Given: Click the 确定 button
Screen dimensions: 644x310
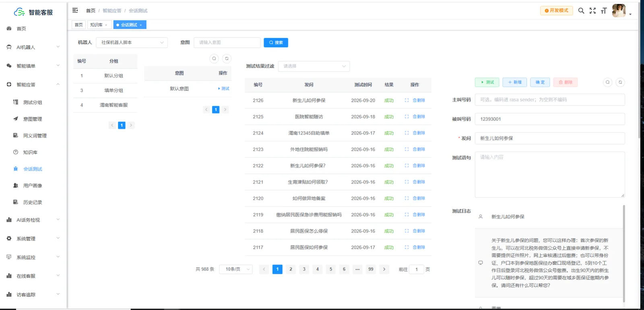Looking at the screenshot, I should [540, 82].
